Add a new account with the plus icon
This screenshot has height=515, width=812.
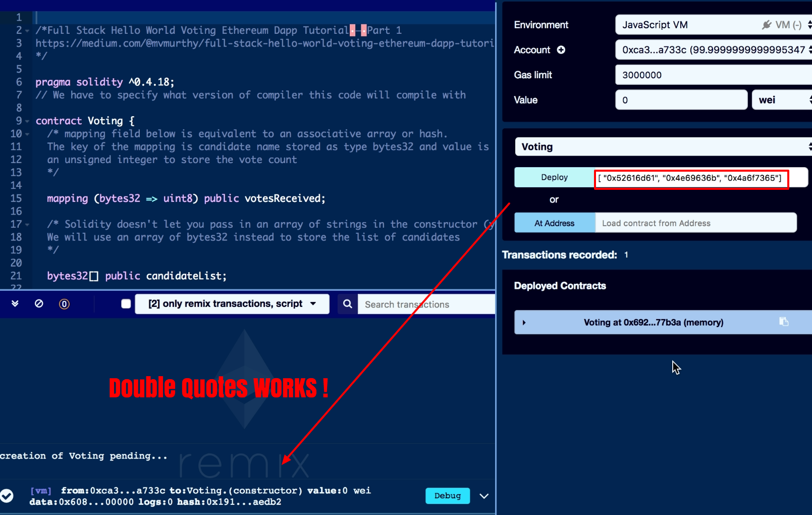pyautogui.click(x=560, y=50)
